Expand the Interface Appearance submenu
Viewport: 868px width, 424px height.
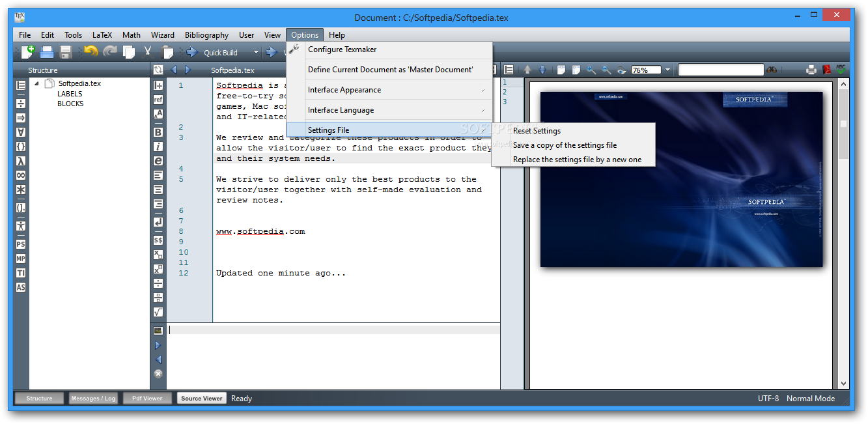click(389, 90)
